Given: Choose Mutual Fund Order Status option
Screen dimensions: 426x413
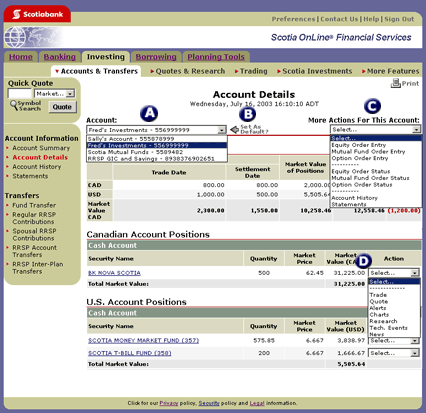Looking at the screenshot, I should [370, 178].
